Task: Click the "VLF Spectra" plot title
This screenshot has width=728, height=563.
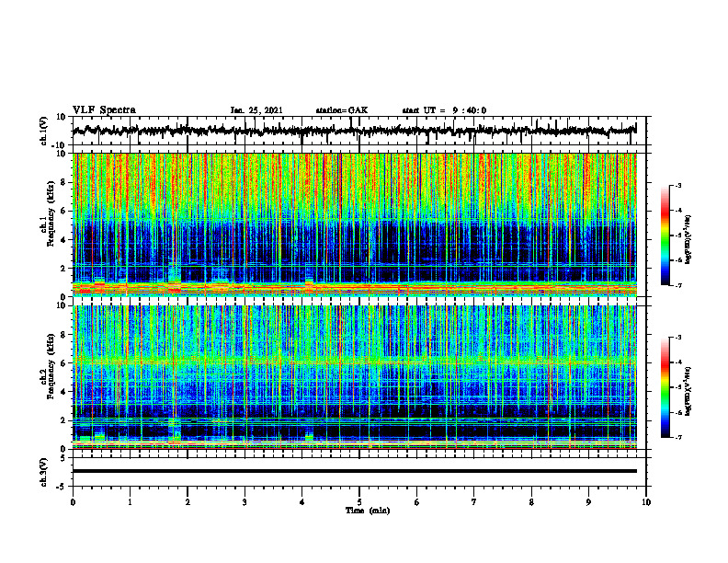Action: click(104, 110)
